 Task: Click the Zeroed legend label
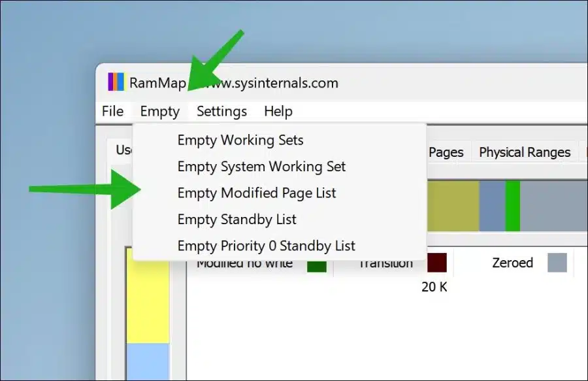coord(513,263)
